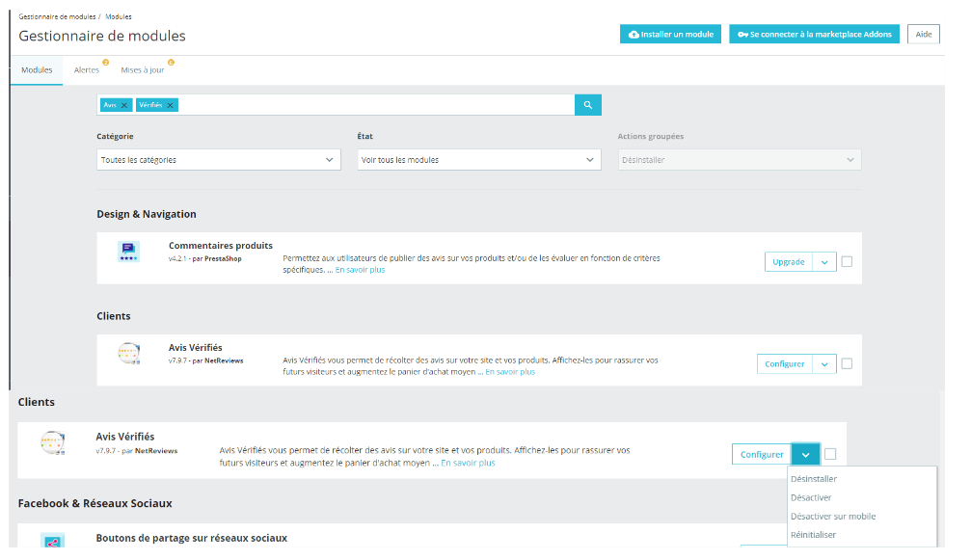Open En savoir plus for Commentaires produits
Image resolution: width=971 pixels, height=560 pixels.
click(360, 270)
